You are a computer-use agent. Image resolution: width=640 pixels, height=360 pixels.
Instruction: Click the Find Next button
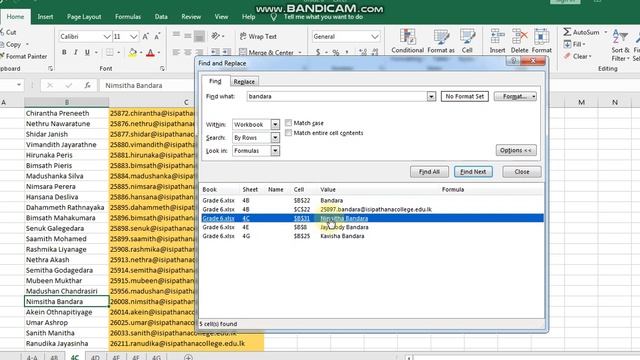(x=473, y=172)
